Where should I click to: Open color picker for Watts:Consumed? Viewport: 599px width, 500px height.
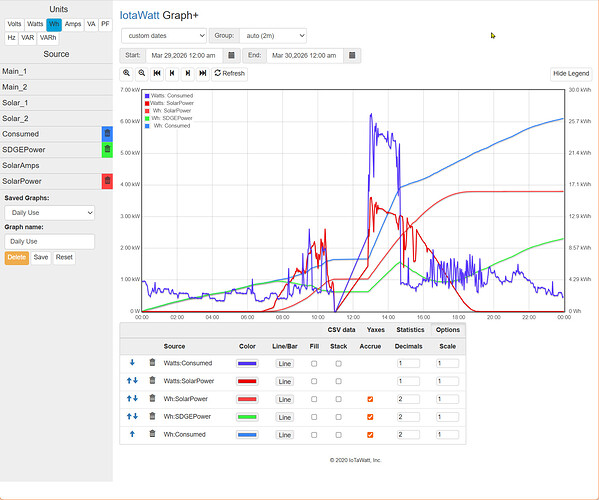(x=247, y=364)
